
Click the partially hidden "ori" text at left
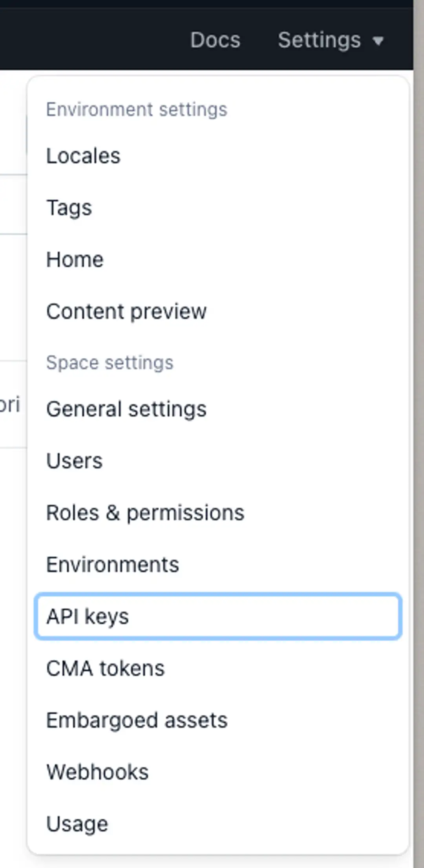coord(10,405)
